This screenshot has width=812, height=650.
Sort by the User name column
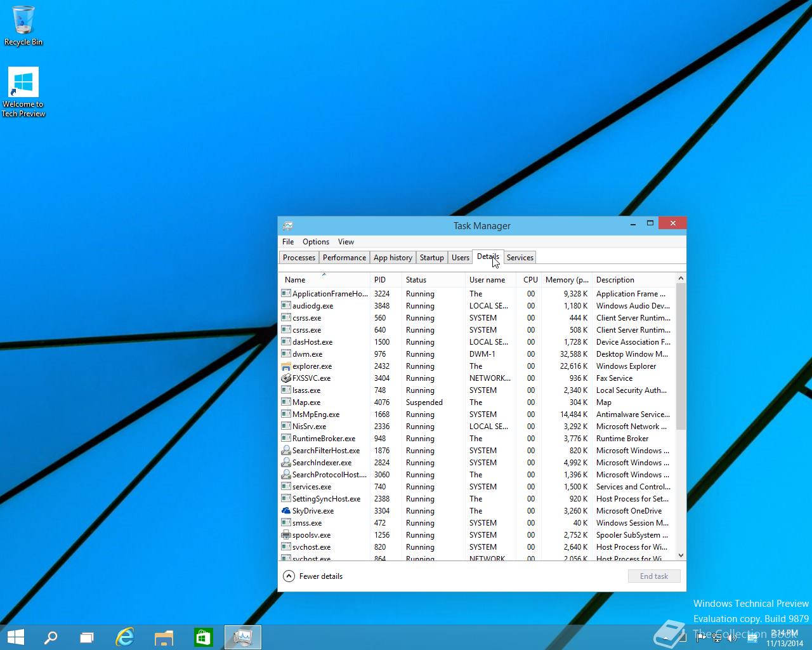(490, 280)
